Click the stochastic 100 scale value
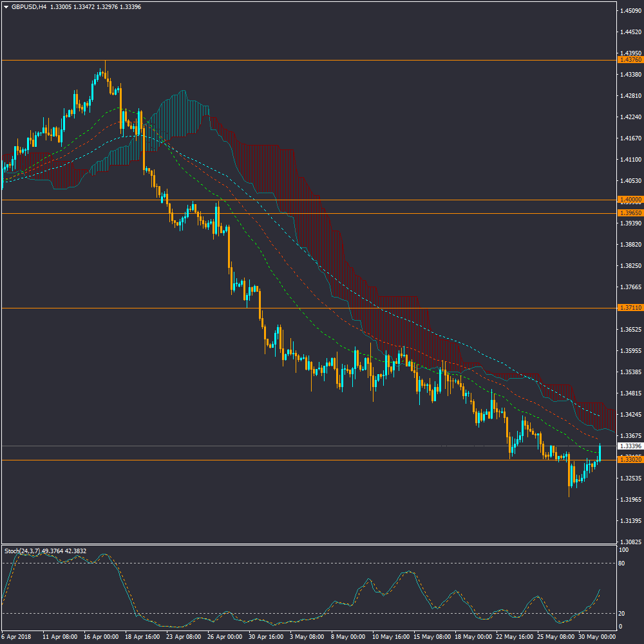 click(623, 551)
